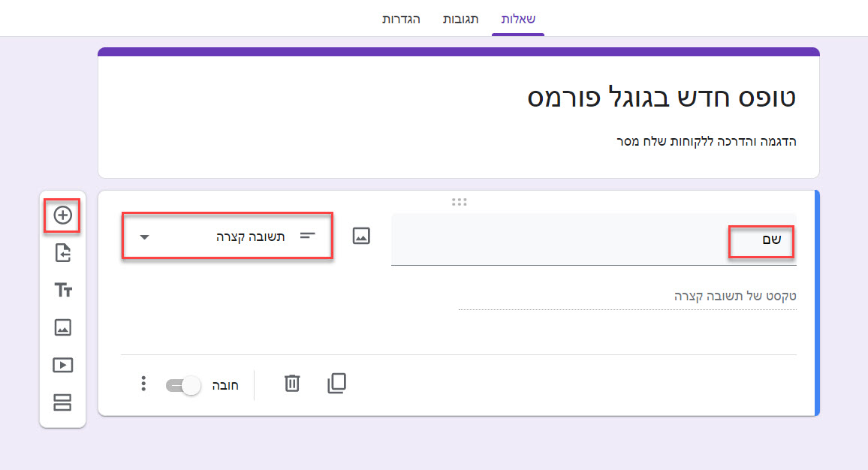Screen dimensions: 868x470
Task: Add title and description icon
Action: click(x=62, y=290)
